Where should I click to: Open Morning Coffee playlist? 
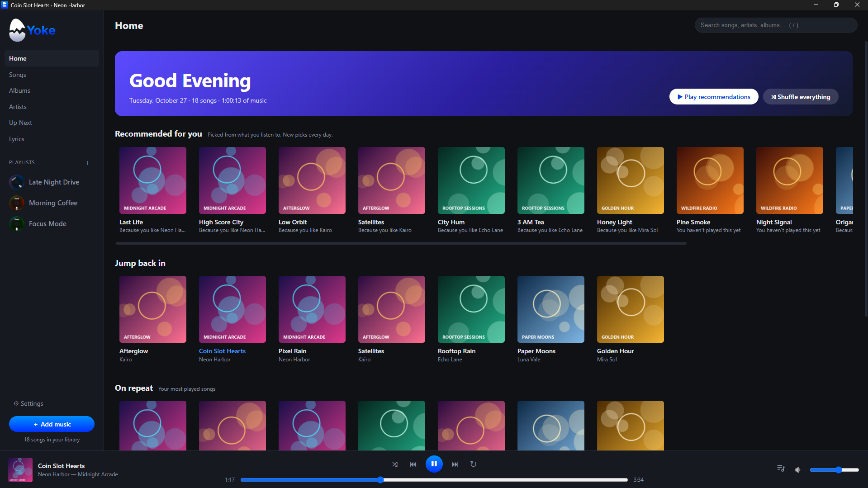coord(52,203)
